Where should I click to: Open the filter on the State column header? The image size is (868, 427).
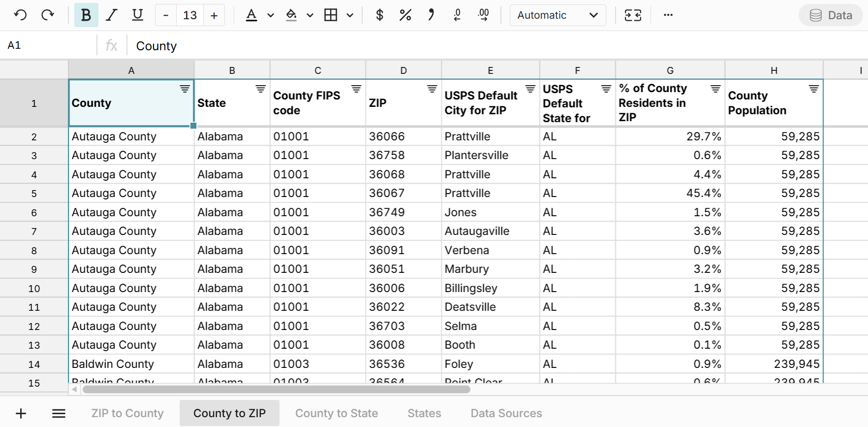pos(260,89)
